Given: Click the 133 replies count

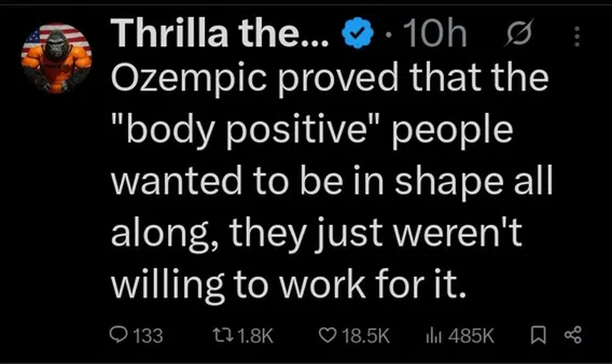Looking at the screenshot, I should (x=146, y=335).
